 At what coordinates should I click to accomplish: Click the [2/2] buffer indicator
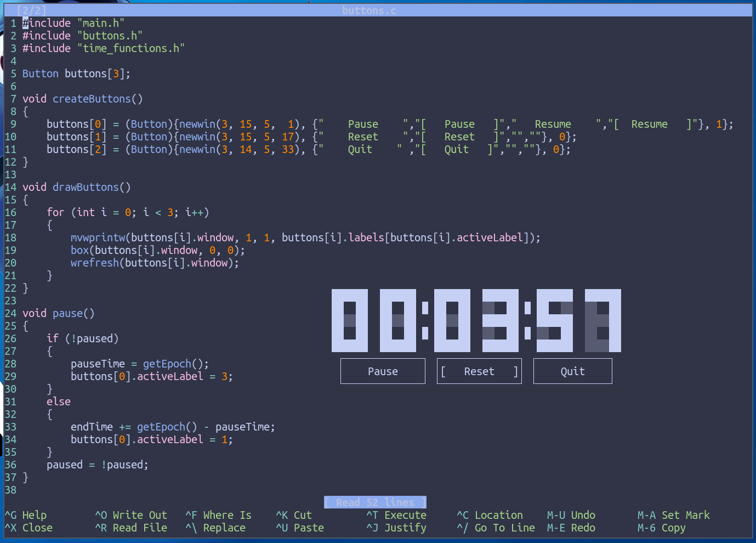tap(32, 10)
